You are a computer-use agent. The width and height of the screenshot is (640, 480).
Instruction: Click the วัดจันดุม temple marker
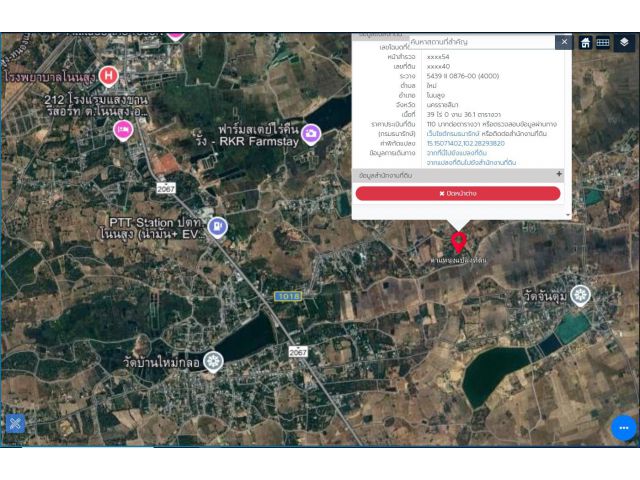(581, 295)
